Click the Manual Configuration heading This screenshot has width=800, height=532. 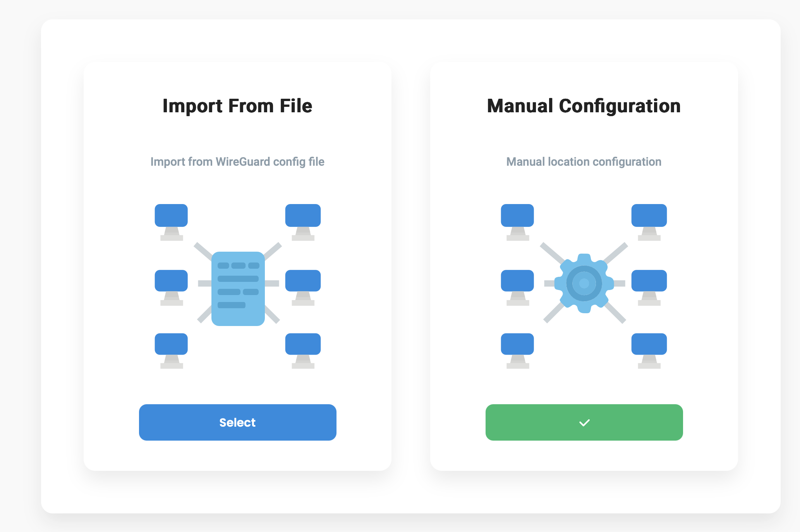tap(584, 106)
